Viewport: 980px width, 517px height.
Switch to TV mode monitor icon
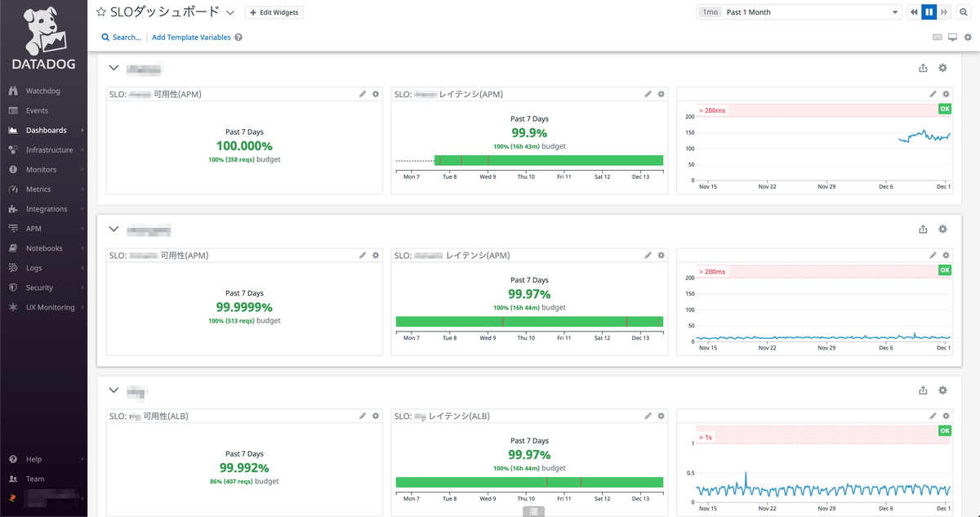click(952, 37)
